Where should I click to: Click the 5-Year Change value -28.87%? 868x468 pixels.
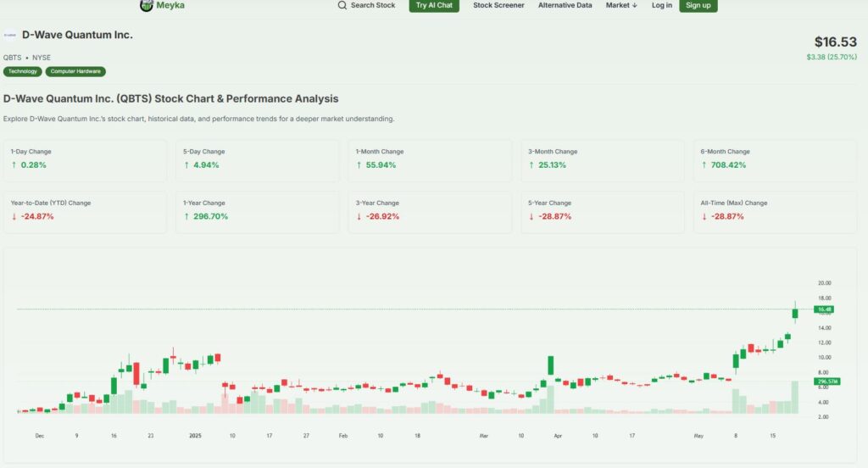click(554, 216)
